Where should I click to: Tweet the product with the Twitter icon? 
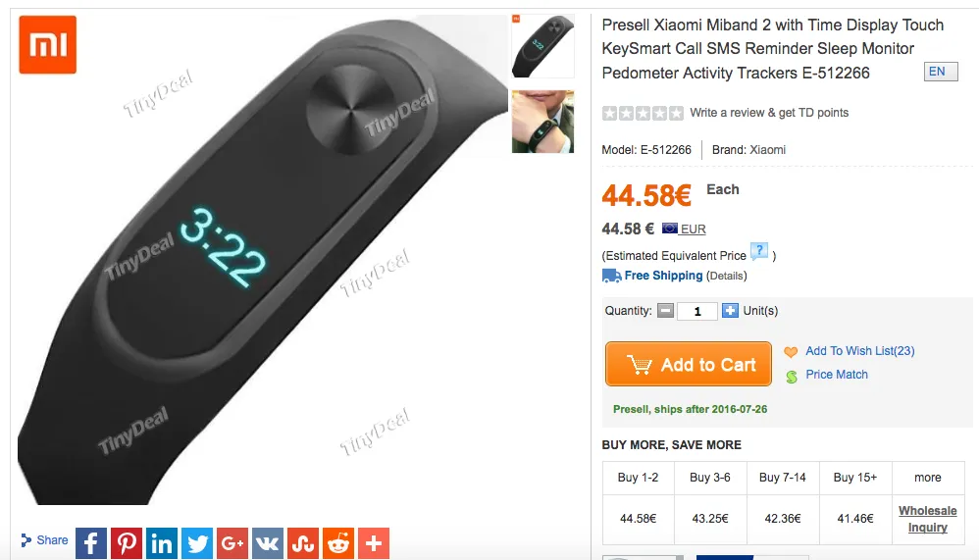click(197, 543)
